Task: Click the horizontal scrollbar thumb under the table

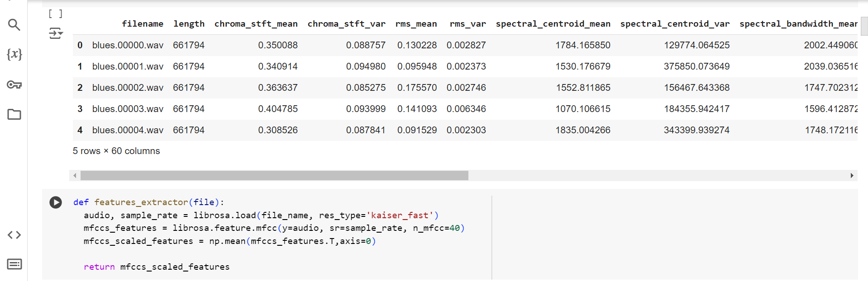Action: (x=274, y=176)
